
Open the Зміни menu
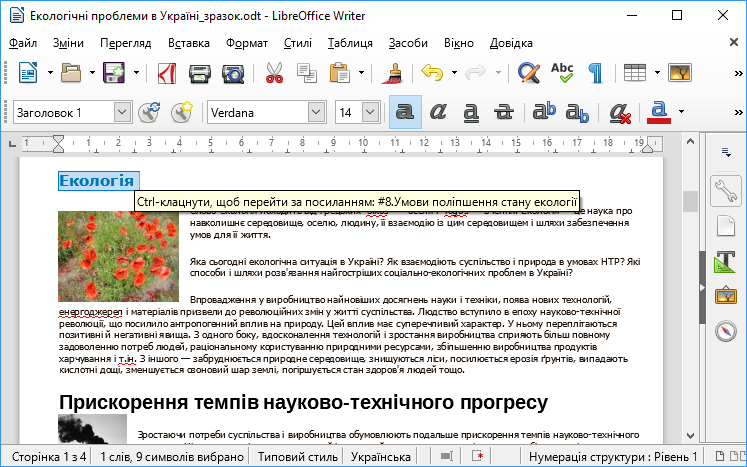pos(68,43)
